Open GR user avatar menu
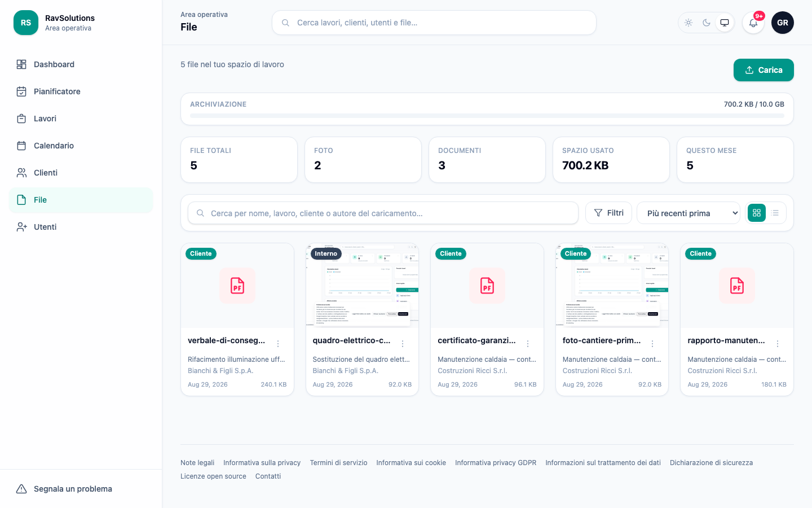The image size is (812, 508). 783,23
